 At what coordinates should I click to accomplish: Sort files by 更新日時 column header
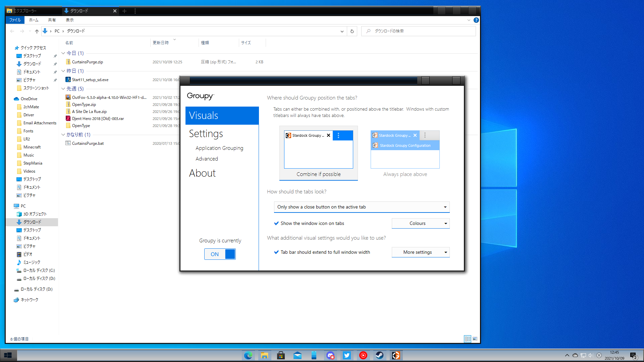pyautogui.click(x=161, y=43)
